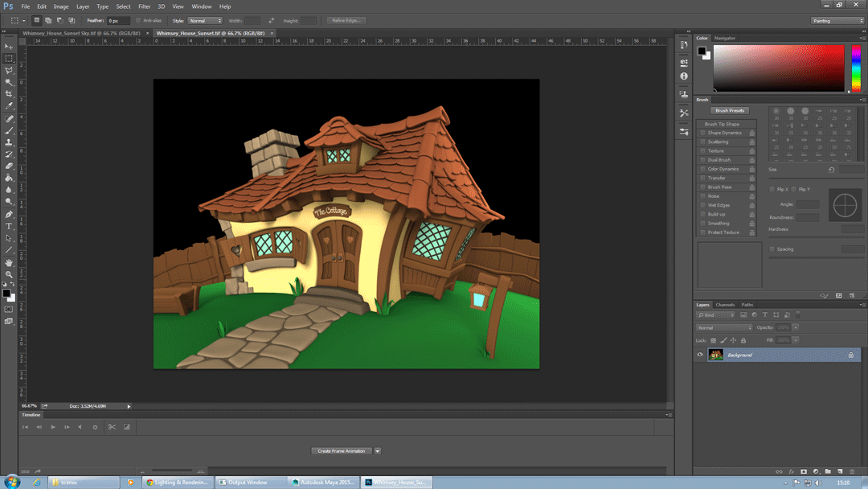Image resolution: width=868 pixels, height=489 pixels.
Task: Open the Style dropdown set to Normal
Action: pyautogui.click(x=205, y=20)
